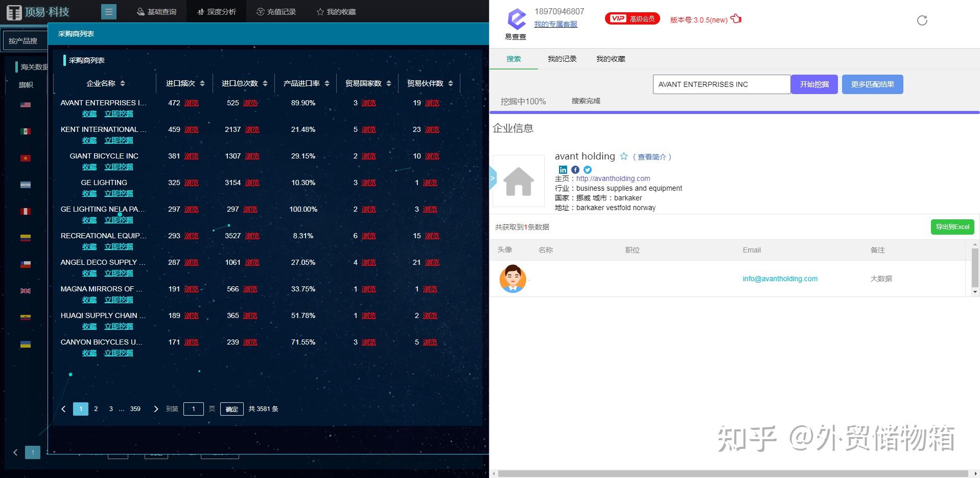The image size is (980, 478).
Task: Click the 易查查 logo icon
Action: tap(516, 19)
